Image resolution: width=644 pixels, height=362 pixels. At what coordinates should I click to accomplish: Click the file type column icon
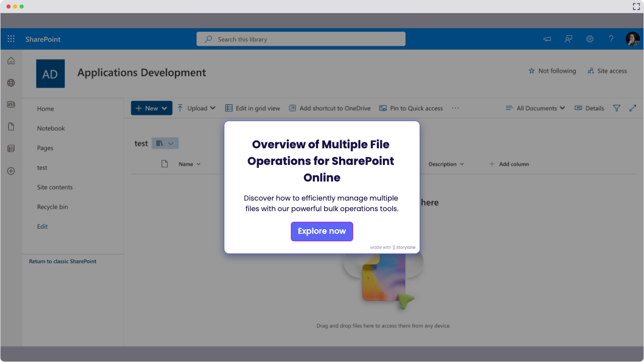coord(165,164)
